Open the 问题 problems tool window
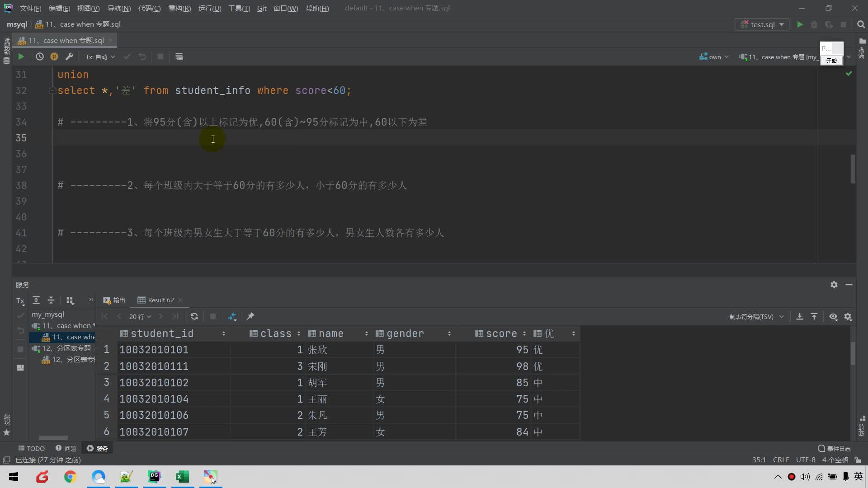The height and width of the screenshot is (488, 868). pos(66,448)
